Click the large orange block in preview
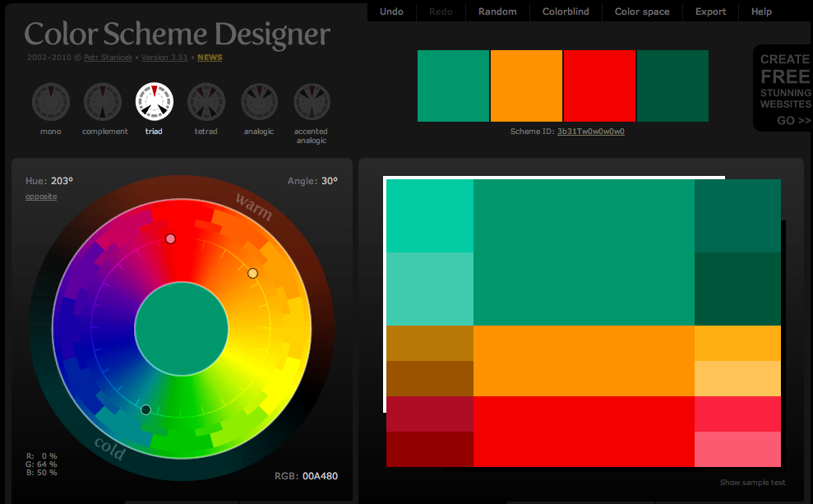813x504 pixels. click(x=584, y=361)
